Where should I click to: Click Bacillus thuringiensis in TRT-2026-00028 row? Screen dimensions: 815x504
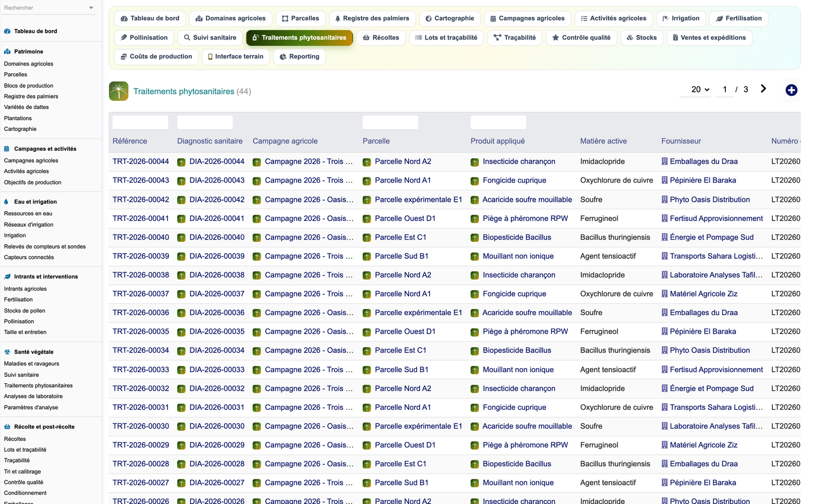[615, 465]
